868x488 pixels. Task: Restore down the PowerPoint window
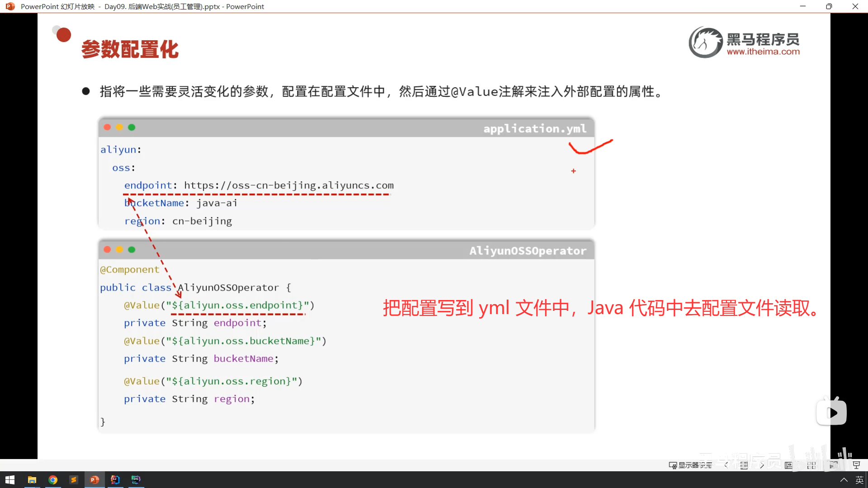tap(829, 6)
